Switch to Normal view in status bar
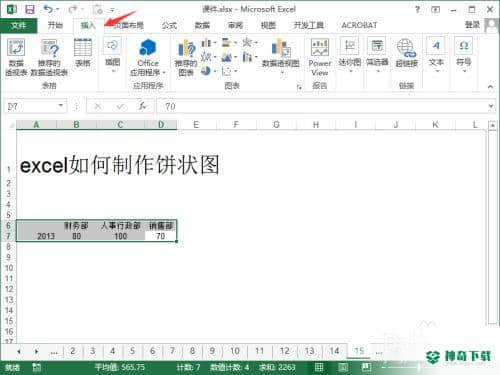Viewport: 500px width, 375px height. click(319, 367)
